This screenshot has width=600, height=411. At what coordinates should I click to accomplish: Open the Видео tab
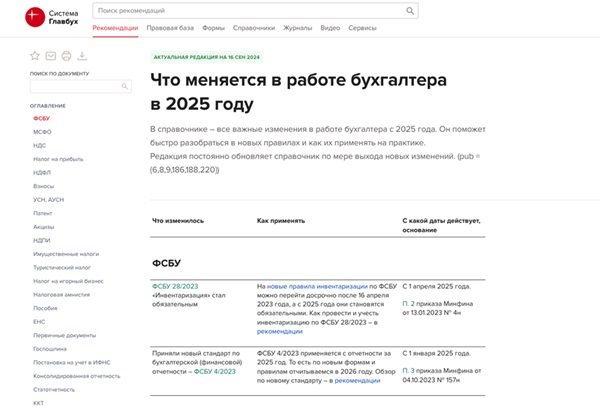[329, 28]
